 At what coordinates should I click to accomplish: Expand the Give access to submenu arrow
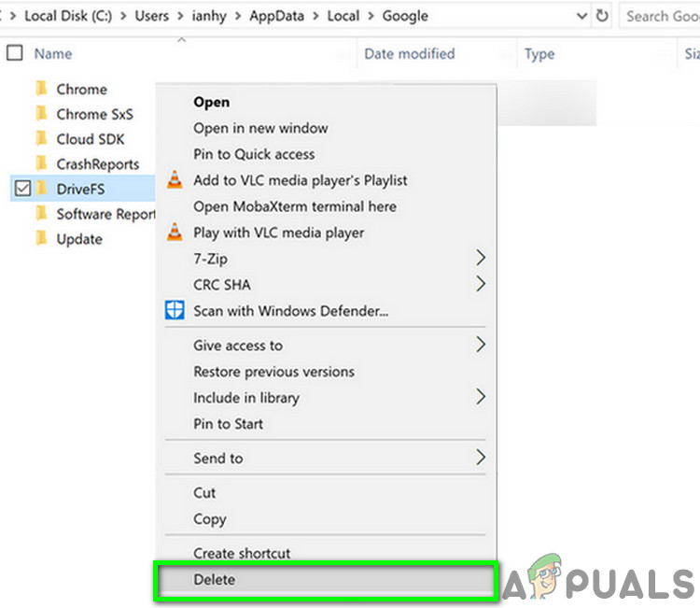(481, 345)
